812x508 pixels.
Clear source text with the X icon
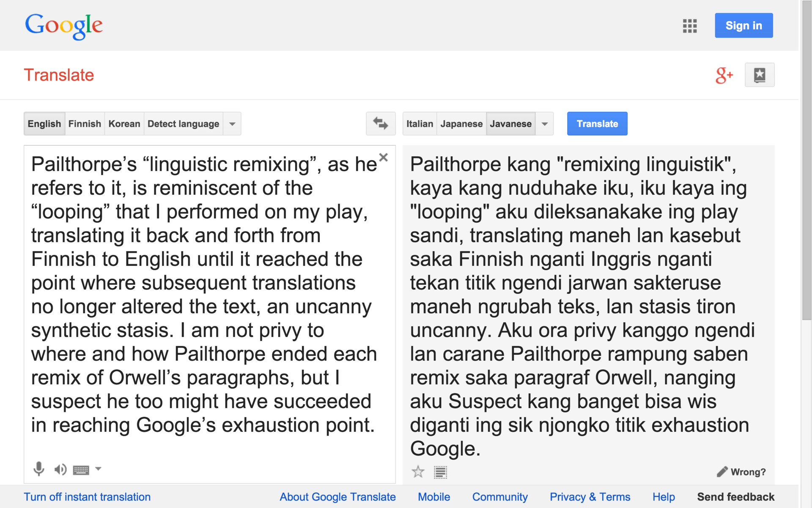point(383,157)
